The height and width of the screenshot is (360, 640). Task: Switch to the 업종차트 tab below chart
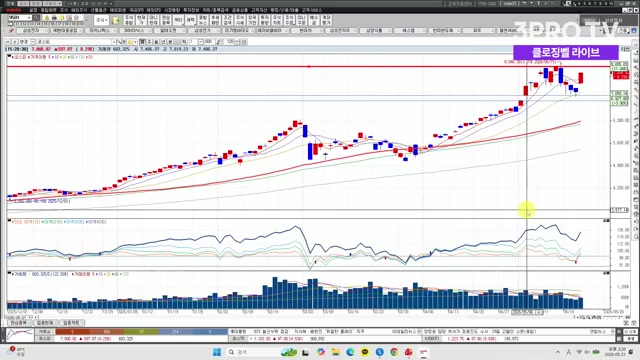click(x=73, y=322)
